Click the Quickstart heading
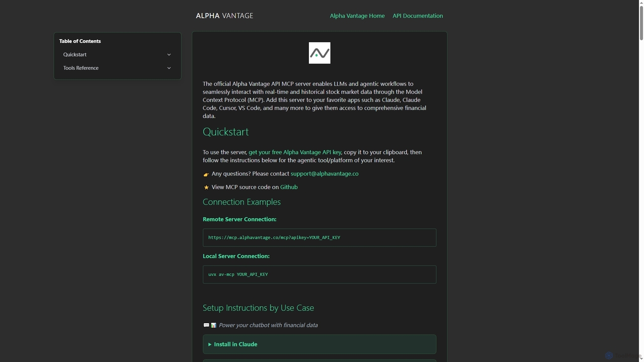This screenshot has height=362, width=644. [x=225, y=132]
